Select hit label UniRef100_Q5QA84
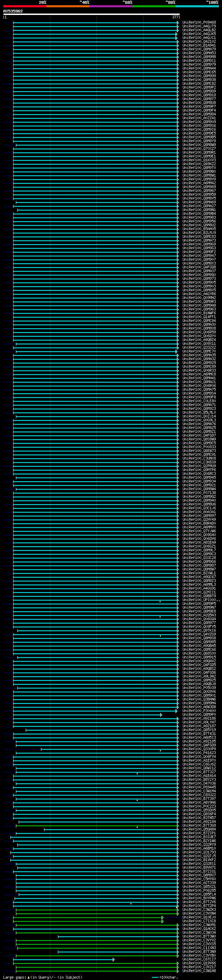Image resolution: width=222 pixels, height=980 pixels. click(x=199, y=829)
